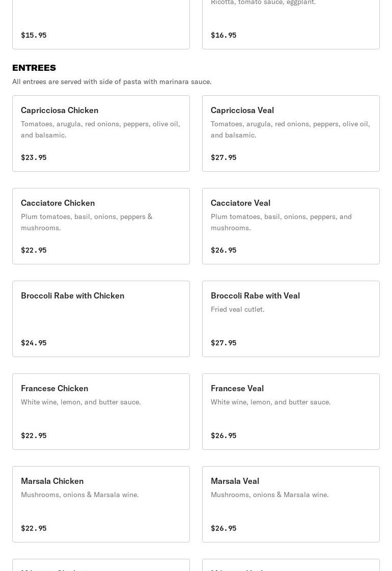The height and width of the screenshot is (571, 392).
Task: Click the "Ricotta, tomato sauce, eggplant" description
Action: [x=263, y=3]
